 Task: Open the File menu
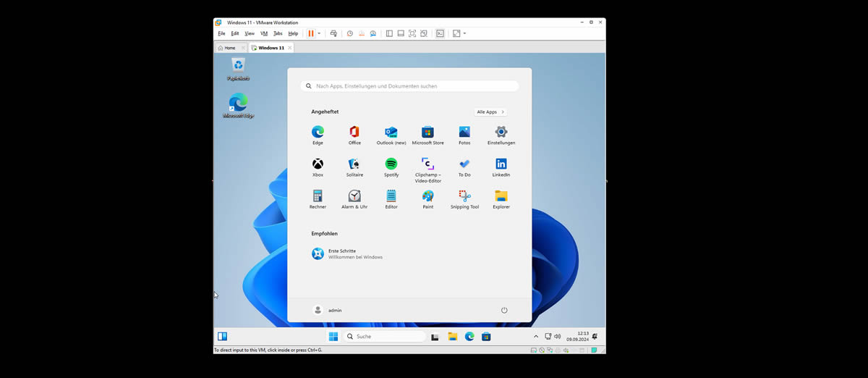point(221,33)
